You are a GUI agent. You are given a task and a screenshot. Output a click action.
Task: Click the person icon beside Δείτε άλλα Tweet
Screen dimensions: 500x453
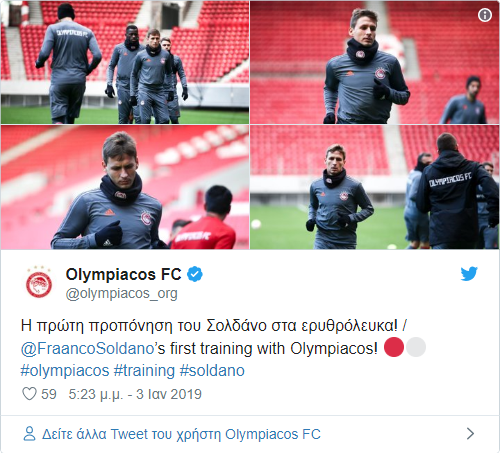pyautogui.click(x=29, y=434)
